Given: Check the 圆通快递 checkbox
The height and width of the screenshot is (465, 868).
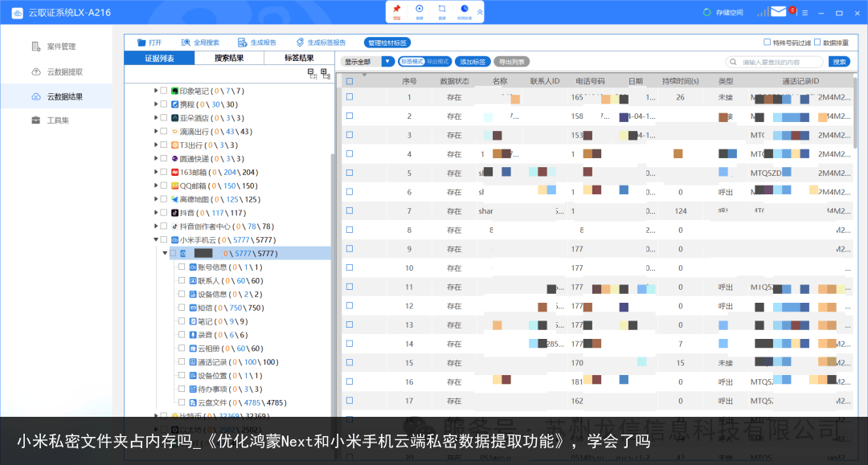Looking at the screenshot, I should click(x=164, y=158).
